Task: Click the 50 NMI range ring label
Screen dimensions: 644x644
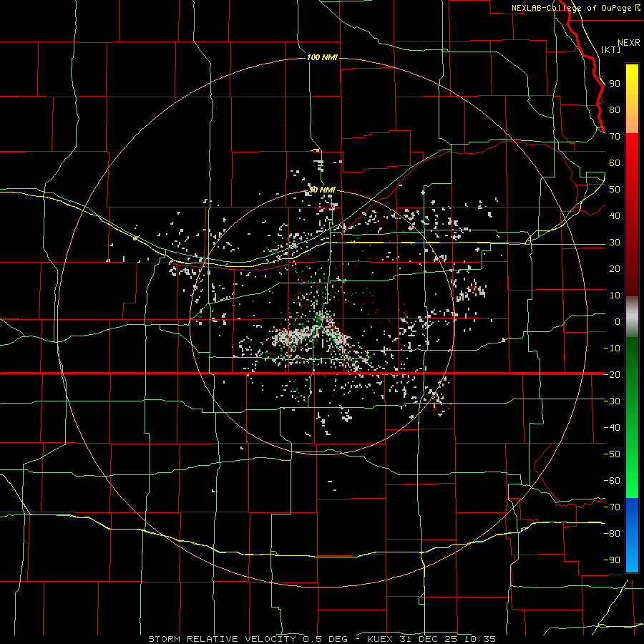Action: tap(322, 190)
